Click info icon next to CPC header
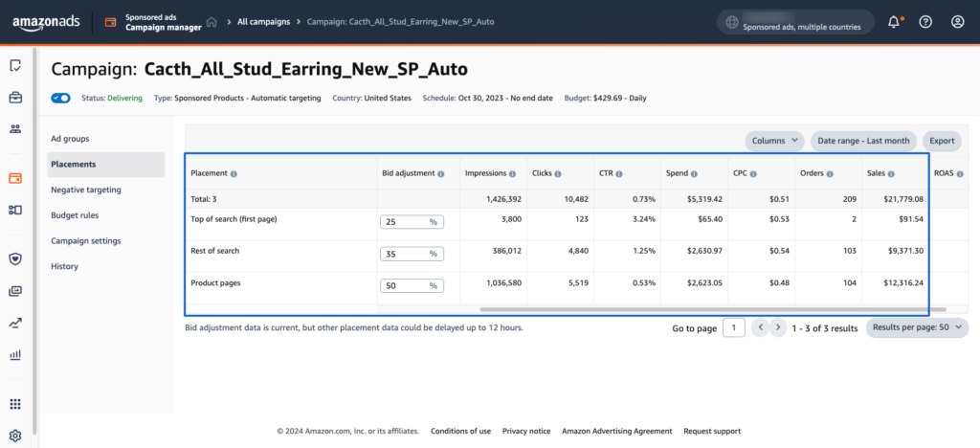This screenshot has width=980, height=448. (753, 173)
